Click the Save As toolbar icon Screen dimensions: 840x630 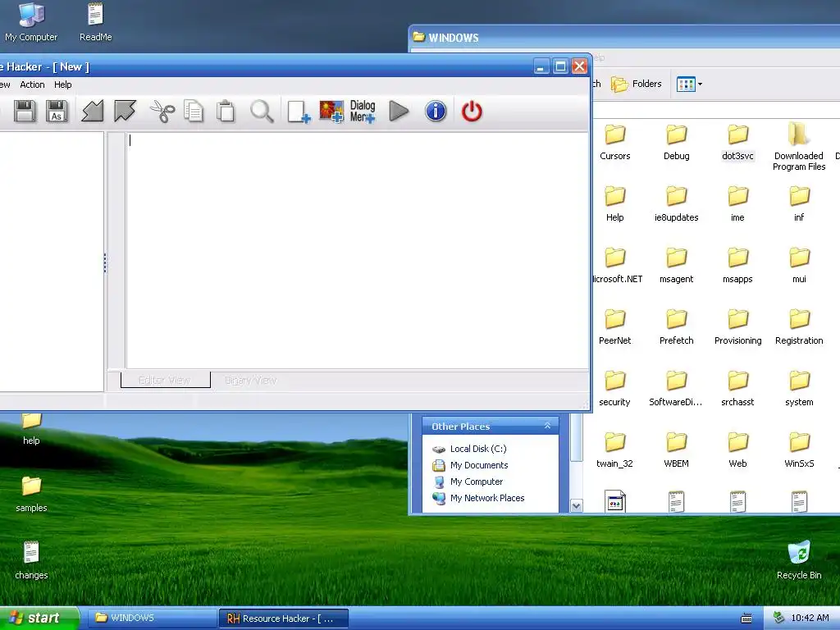click(57, 112)
